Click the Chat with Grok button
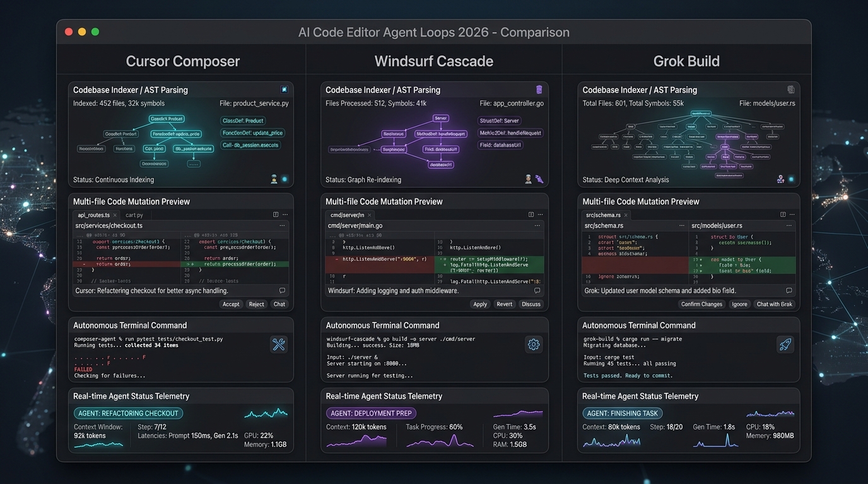The width and height of the screenshot is (868, 484). [774, 304]
